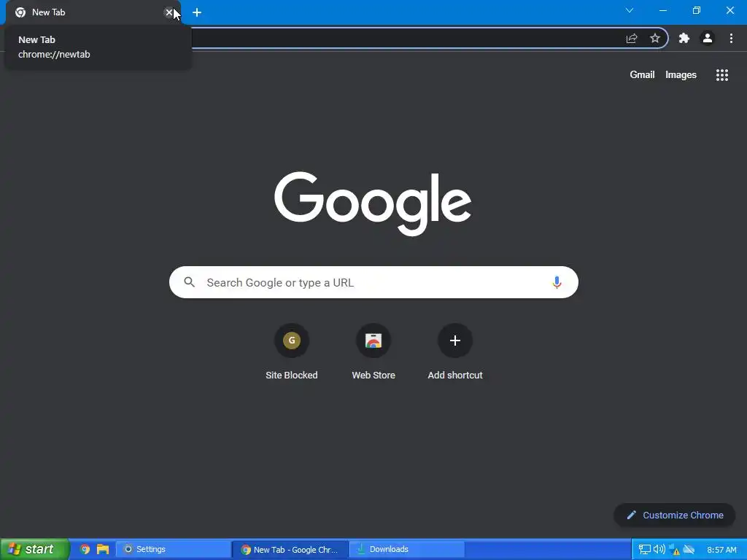Open the Chrome three-dot menu
Viewport: 747px width, 560px height.
(x=731, y=38)
